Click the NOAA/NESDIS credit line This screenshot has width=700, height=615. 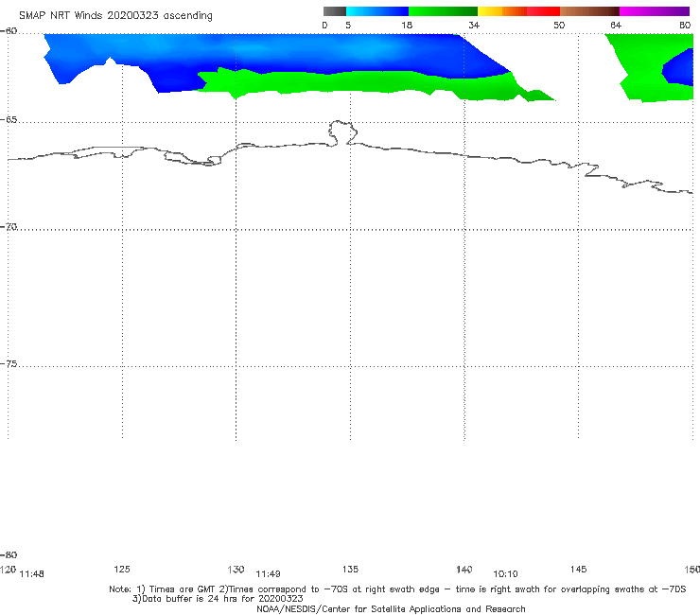[391, 608]
